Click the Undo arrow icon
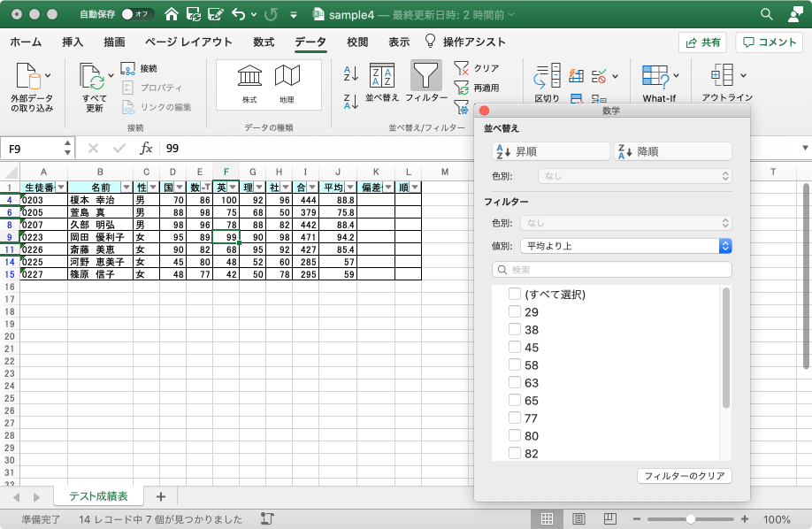This screenshot has width=812, height=529. tap(238, 14)
